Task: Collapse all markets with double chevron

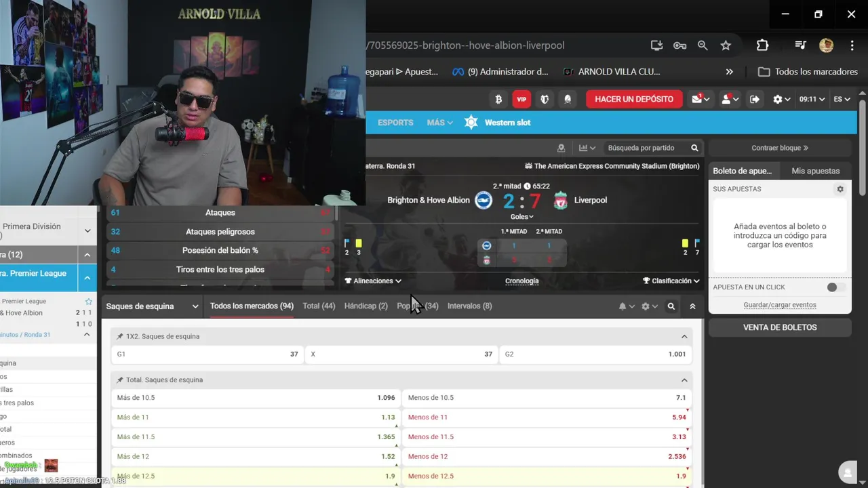Action: 692,306
